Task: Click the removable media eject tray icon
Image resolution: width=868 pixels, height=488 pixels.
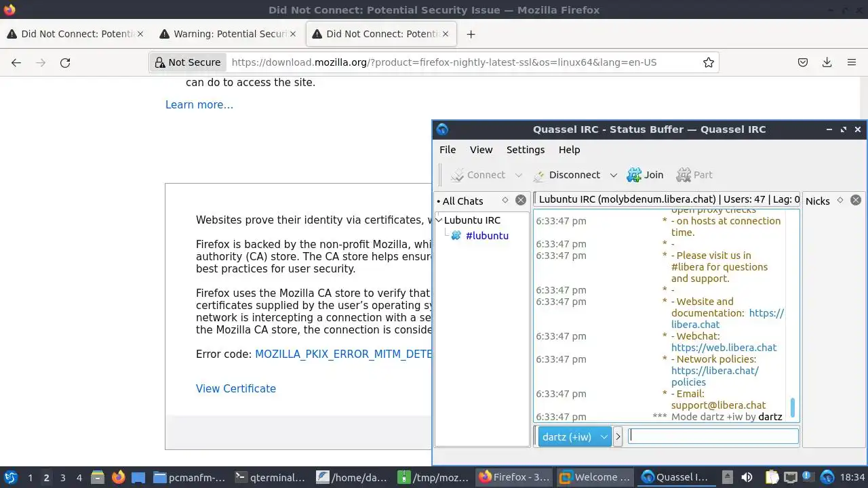Action: click(x=727, y=477)
